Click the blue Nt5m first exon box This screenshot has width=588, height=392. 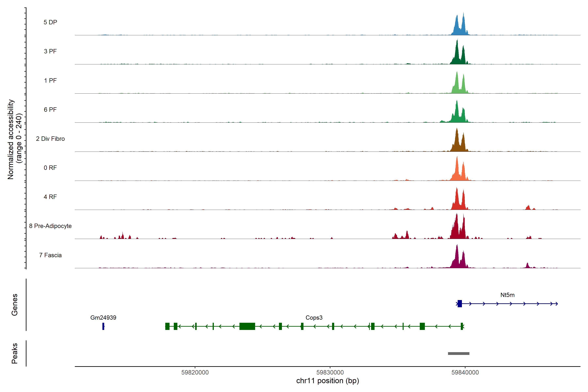click(x=459, y=304)
